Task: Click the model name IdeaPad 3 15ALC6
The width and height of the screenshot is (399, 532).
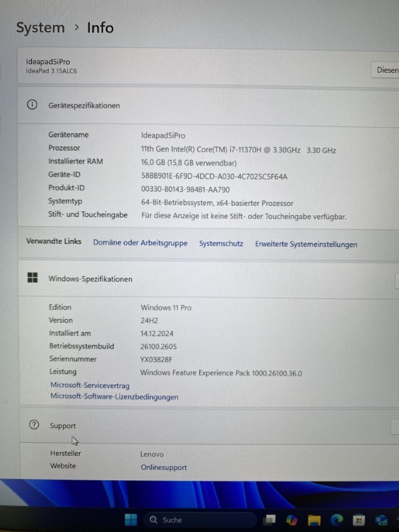Action: (x=52, y=71)
